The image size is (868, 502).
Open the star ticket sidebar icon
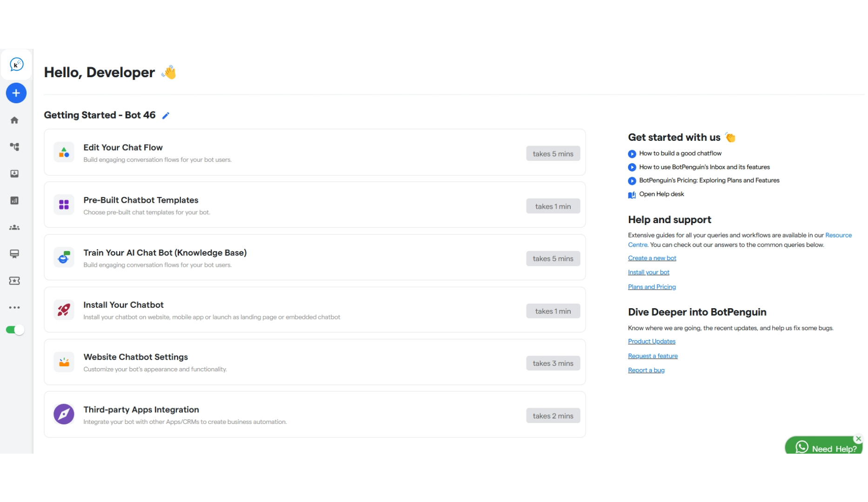click(14, 281)
